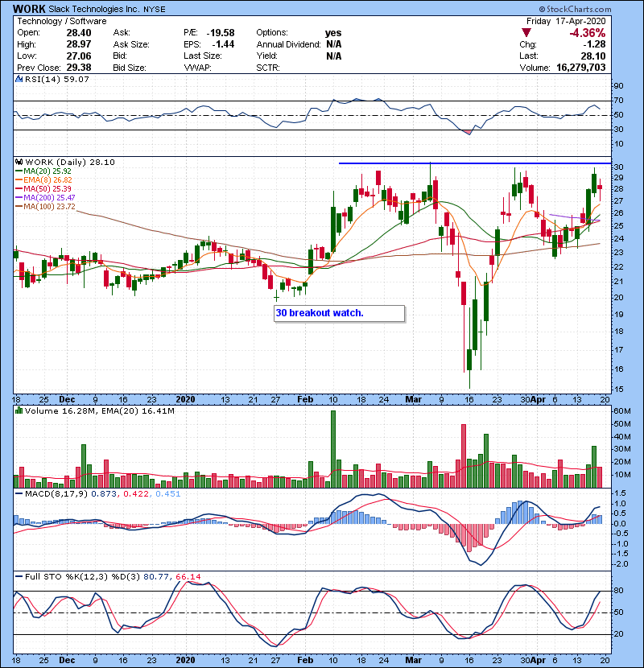Screen dimensions: 644x668
Task: Click the 60M volume axis label
Action: pos(622,411)
